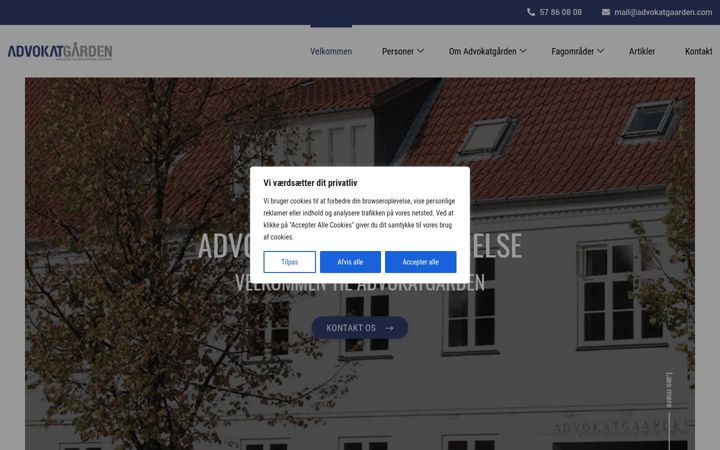Screen dimensions: 720x450
Task: Click the Velkommen til Advokatgården heading
Action: pyautogui.click(x=360, y=282)
